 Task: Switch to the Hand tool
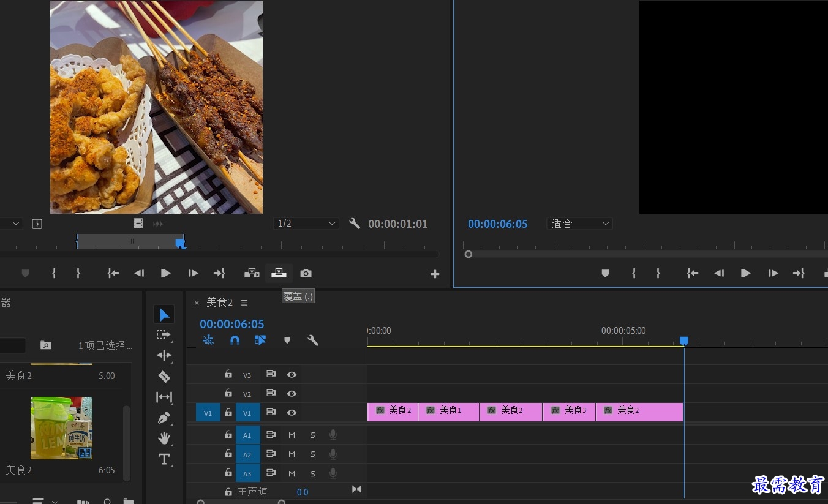pyautogui.click(x=164, y=438)
